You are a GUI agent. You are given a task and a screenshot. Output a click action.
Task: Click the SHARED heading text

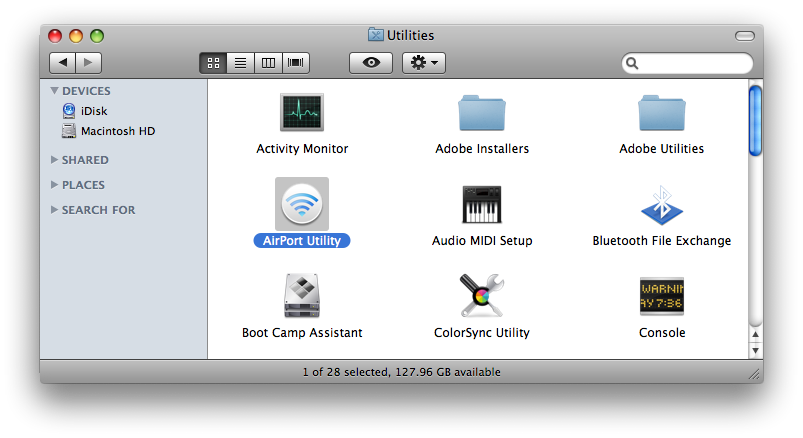point(85,160)
